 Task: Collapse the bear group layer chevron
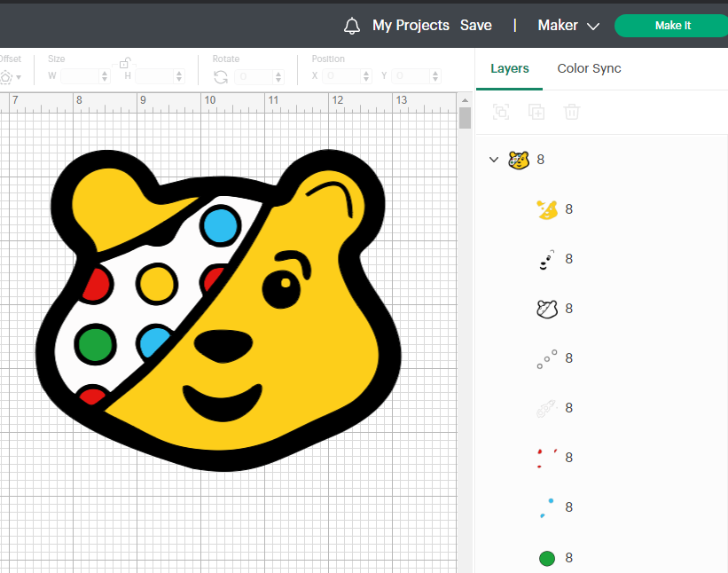coord(494,160)
